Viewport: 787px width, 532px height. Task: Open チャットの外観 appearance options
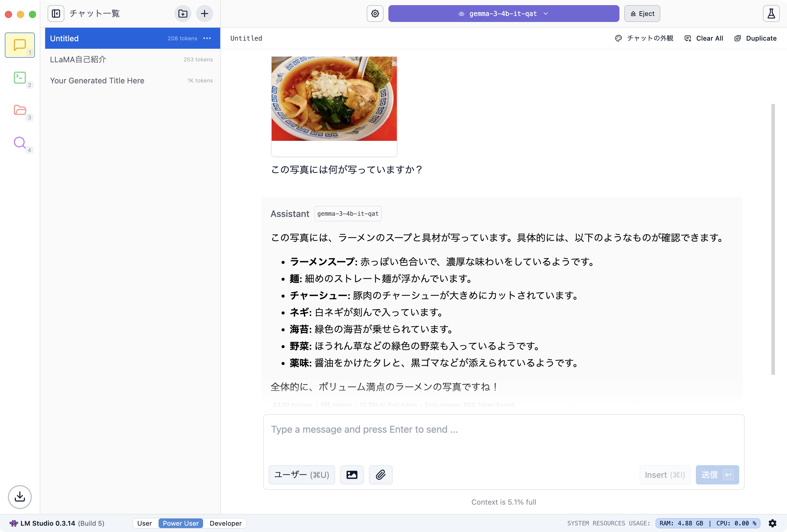(644, 38)
